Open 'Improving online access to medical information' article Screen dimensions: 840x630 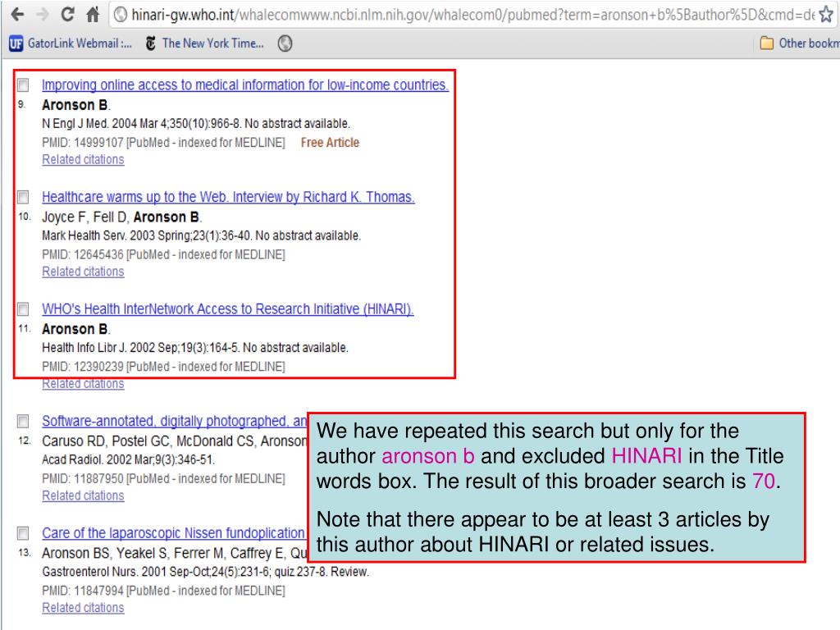245,85
